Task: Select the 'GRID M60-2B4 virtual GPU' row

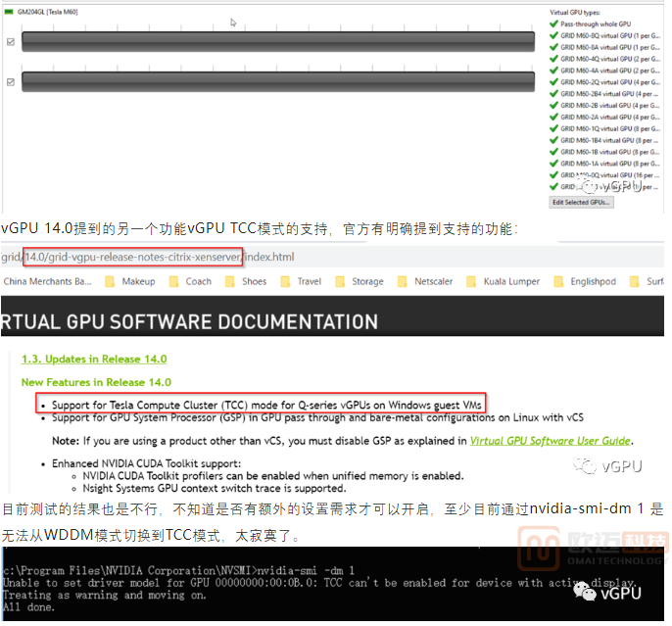Action: [604, 93]
